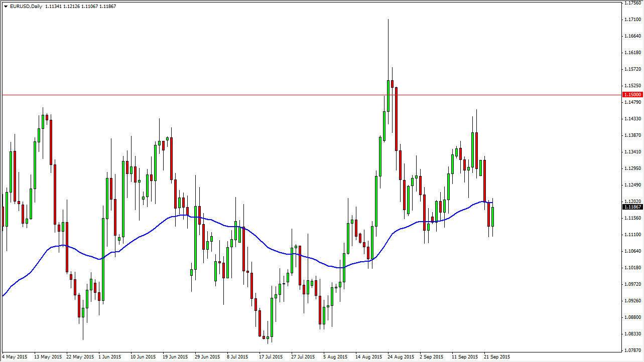This screenshot has height=362, width=644.
Task: Select the low price value 1.11067
Action: pyautogui.click(x=89, y=7)
